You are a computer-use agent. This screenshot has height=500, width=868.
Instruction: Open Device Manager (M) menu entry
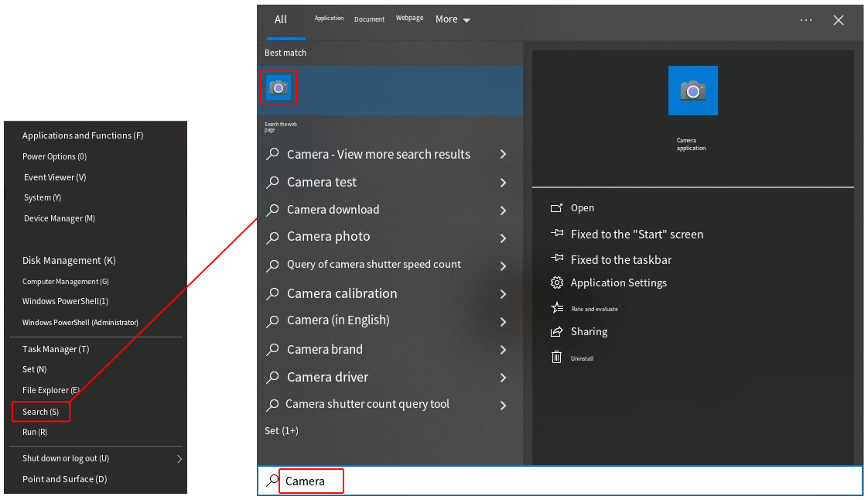coord(60,219)
